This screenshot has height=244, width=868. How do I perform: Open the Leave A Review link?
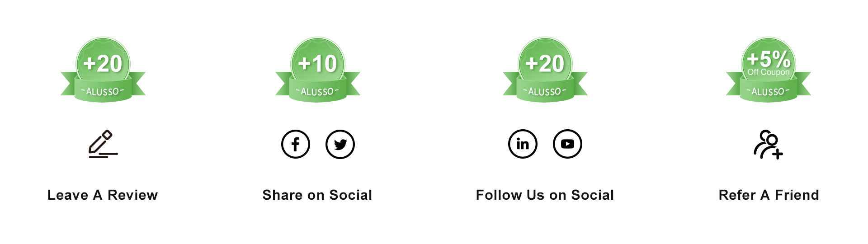tap(103, 195)
